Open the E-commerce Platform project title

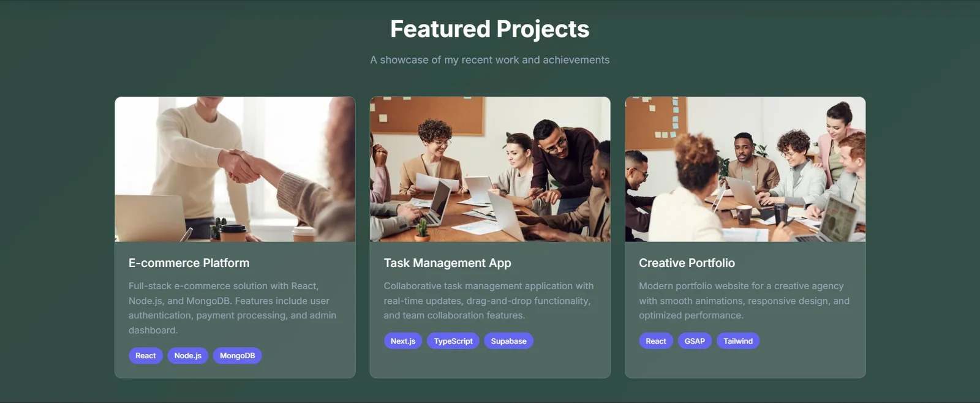click(x=189, y=263)
